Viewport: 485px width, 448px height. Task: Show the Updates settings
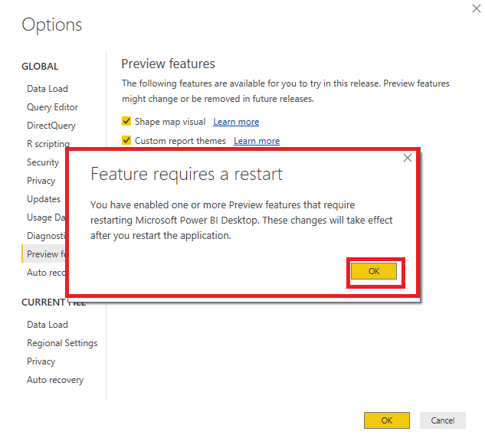pos(44,199)
